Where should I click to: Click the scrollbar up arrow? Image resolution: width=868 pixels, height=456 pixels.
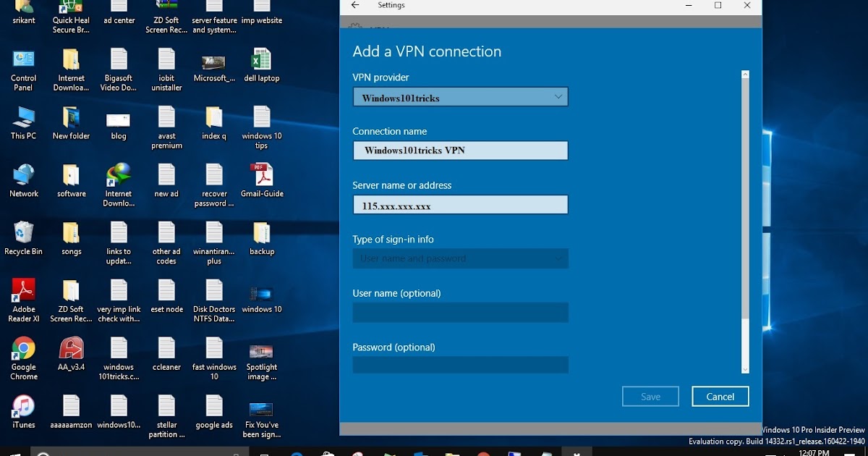point(746,75)
